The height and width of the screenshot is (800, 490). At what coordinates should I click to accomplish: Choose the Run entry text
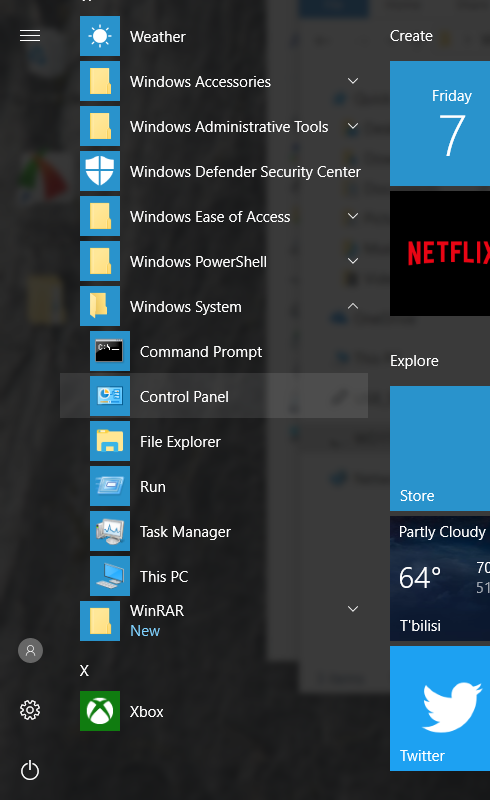(x=153, y=487)
